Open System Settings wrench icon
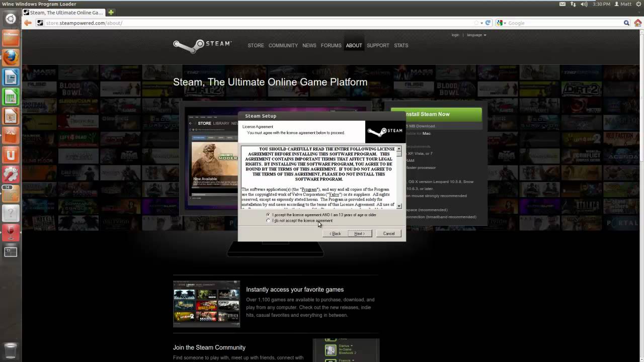 pos(11,174)
